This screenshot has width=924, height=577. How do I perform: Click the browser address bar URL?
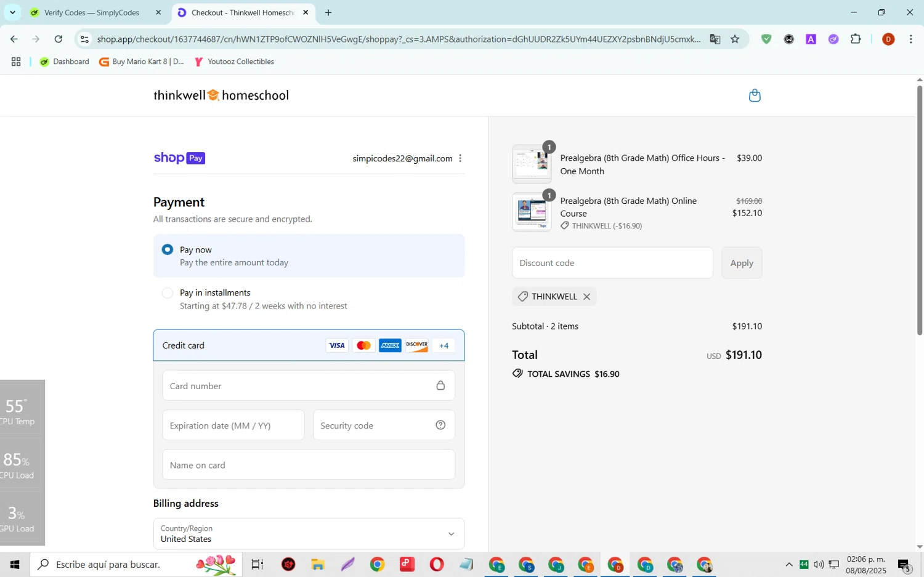[399, 39]
